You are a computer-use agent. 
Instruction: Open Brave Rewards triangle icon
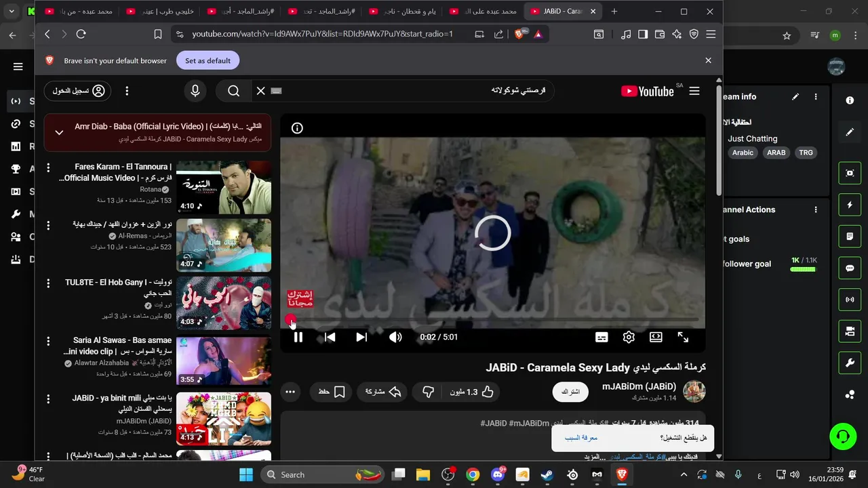538,34
